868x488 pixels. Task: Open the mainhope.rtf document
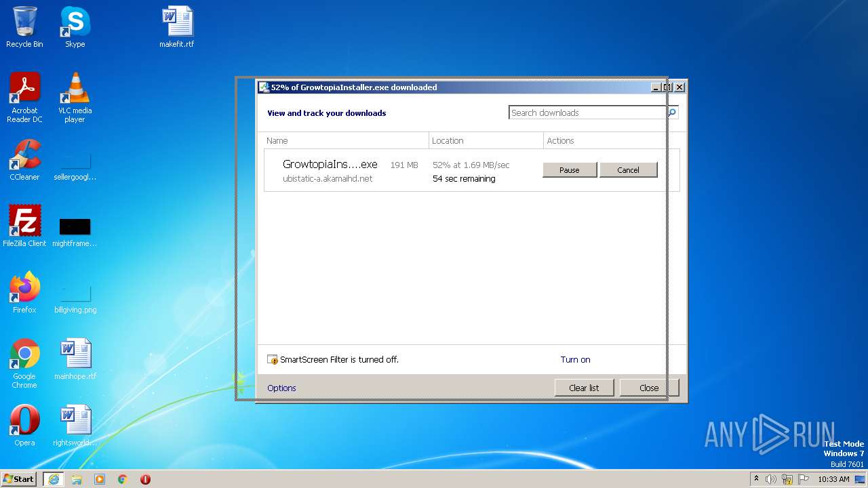click(x=75, y=359)
